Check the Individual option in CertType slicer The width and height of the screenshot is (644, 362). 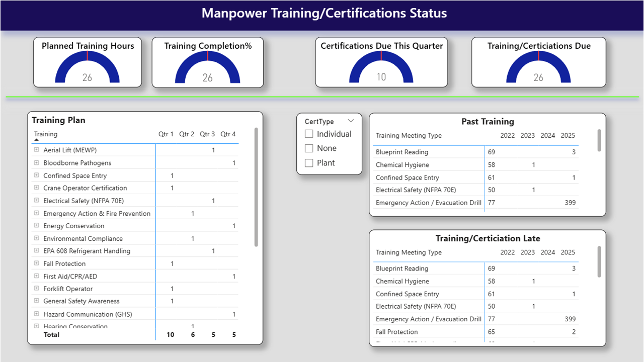[310, 134]
